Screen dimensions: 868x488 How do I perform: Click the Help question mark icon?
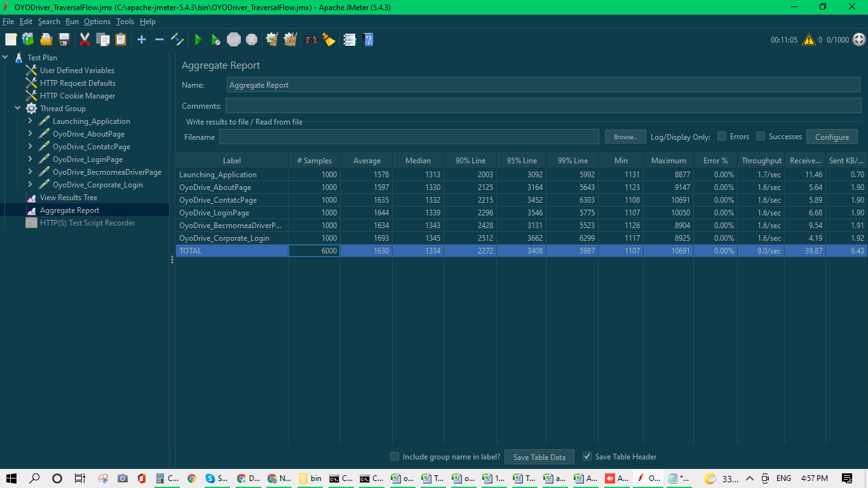[x=367, y=39]
